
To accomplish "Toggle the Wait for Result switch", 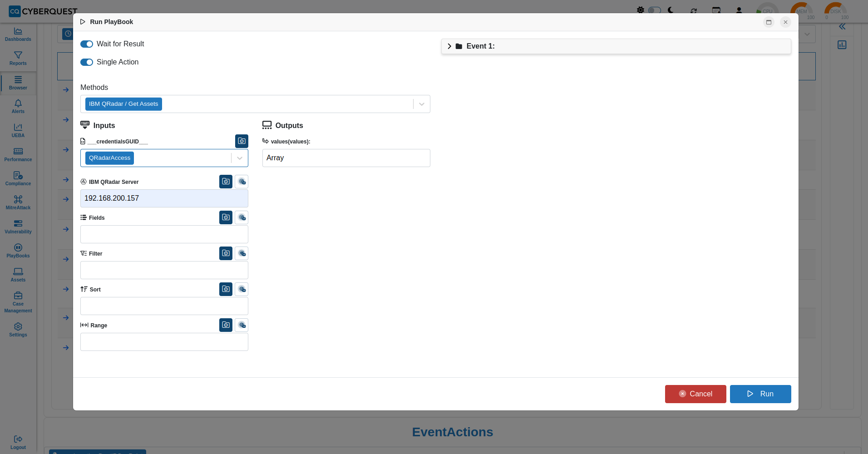I will pyautogui.click(x=87, y=44).
